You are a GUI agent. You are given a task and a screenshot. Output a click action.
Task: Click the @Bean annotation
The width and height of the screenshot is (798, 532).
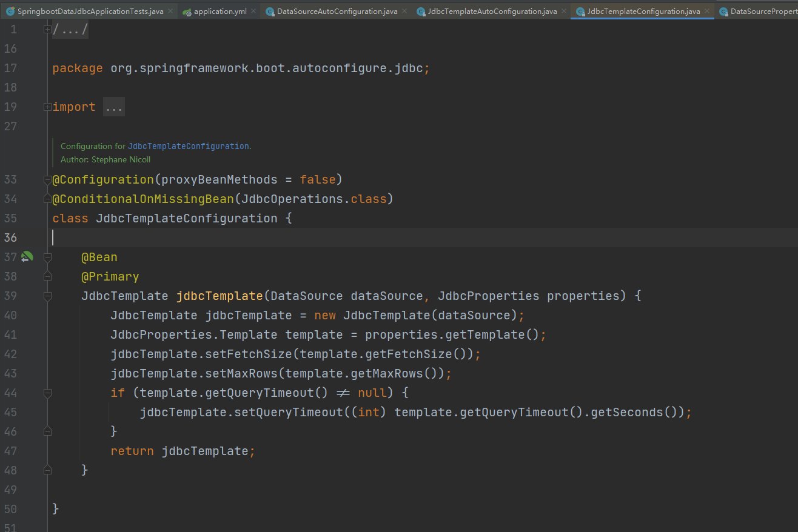pos(99,257)
